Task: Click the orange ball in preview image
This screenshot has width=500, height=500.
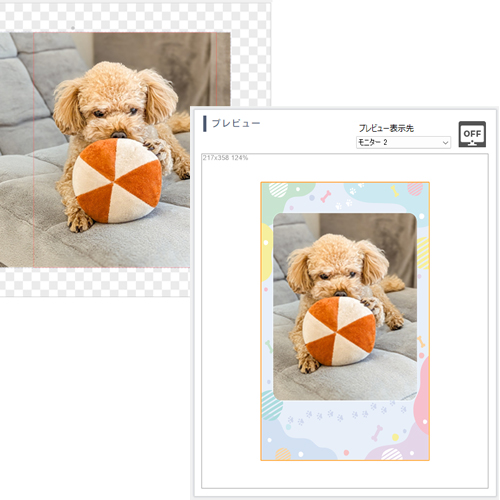Action: (339, 332)
